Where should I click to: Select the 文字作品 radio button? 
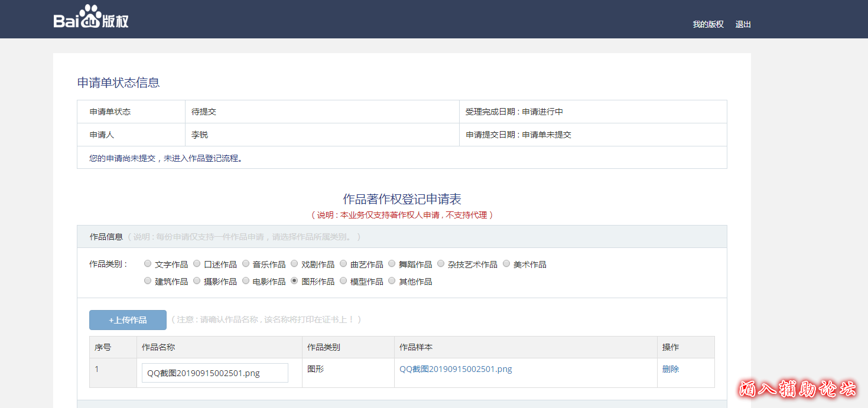148,264
